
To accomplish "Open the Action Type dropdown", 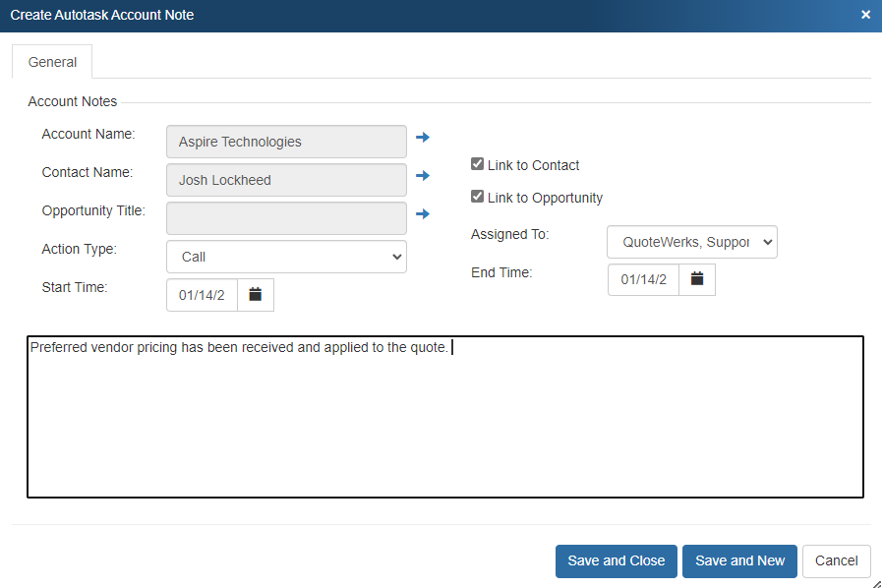I will coord(286,257).
